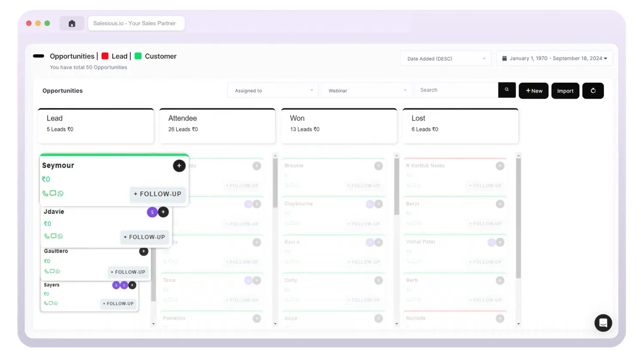
Task: Click the red Lead color swatch
Action: (x=105, y=56)
